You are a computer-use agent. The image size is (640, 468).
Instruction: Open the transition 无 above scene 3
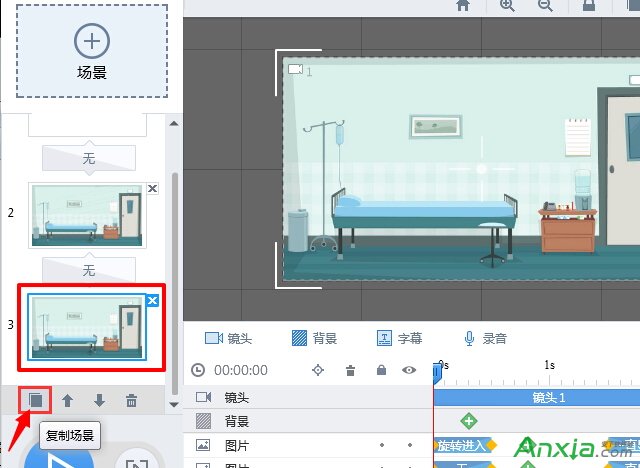pos(89,270)
